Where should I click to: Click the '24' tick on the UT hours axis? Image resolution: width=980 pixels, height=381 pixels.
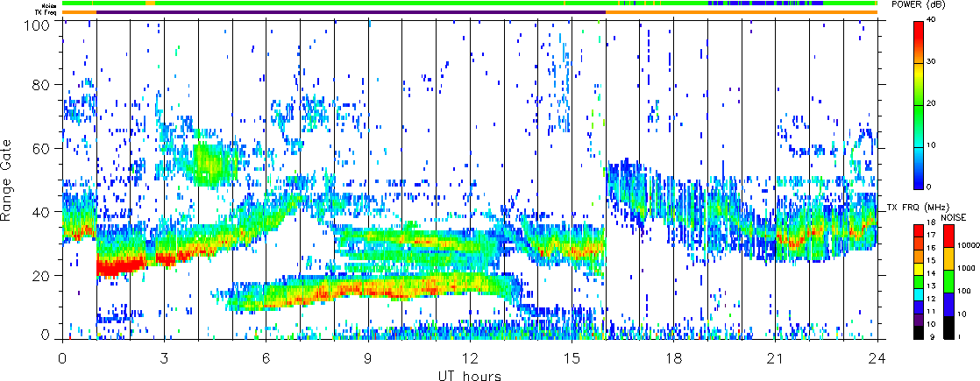coord(877,358)
